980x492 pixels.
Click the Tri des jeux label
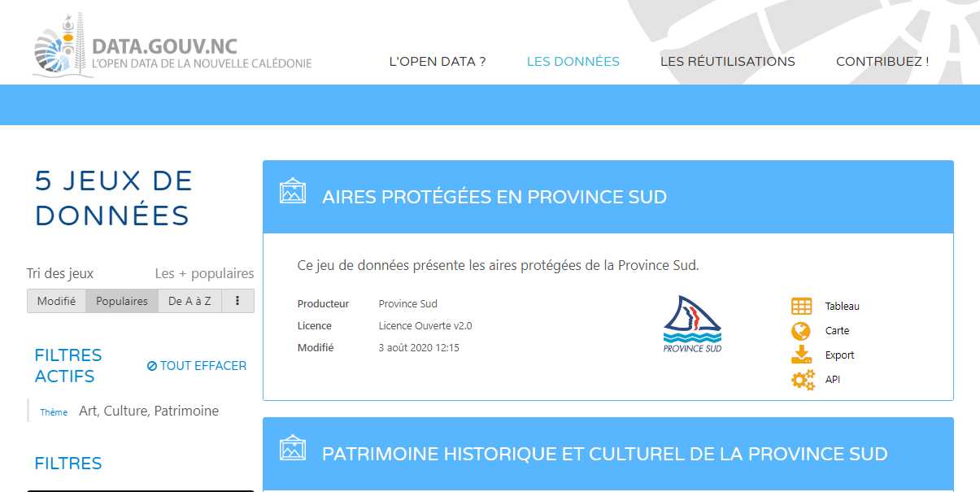click(x=60, y=274)
